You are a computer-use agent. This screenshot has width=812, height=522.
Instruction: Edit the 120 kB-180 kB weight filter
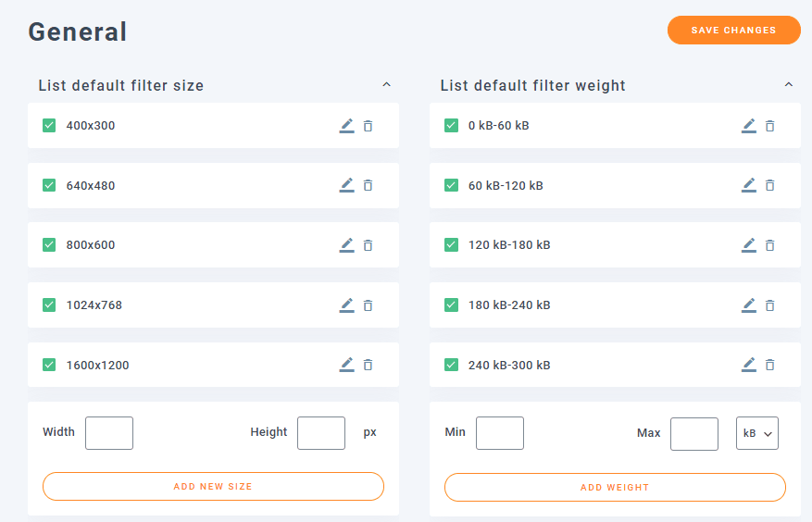748,245
